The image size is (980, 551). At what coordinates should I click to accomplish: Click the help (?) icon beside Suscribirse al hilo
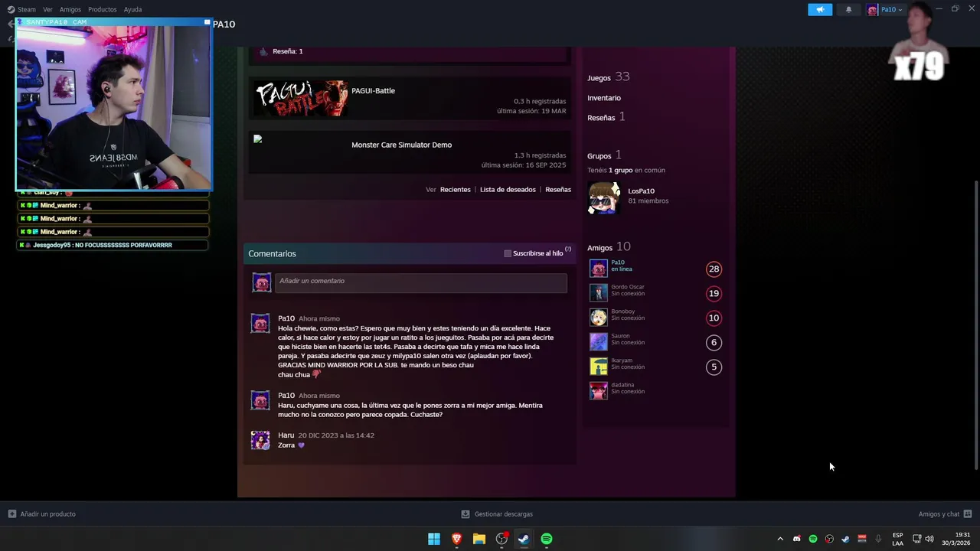pyautogui.click(x=568, y=249)
